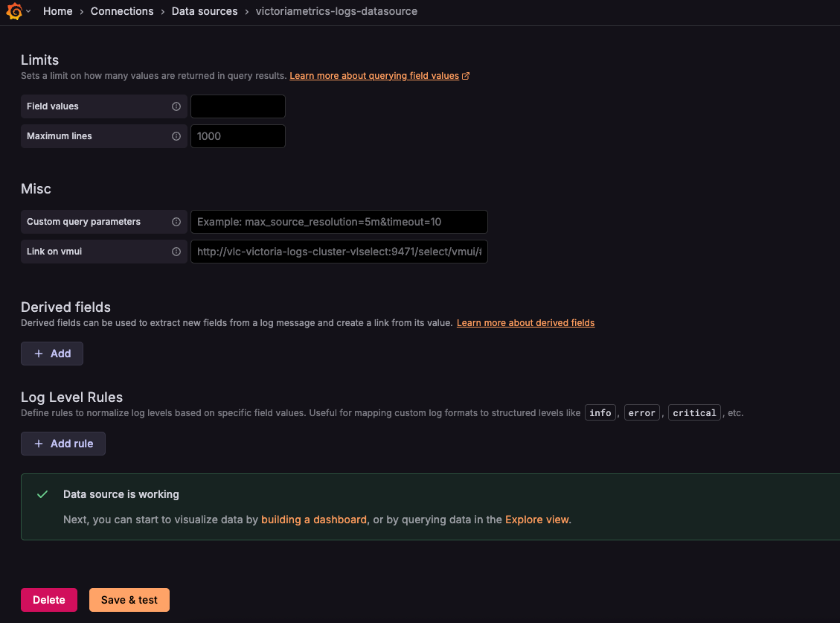Add a new derived field
Image resolution: width=840 pixels, height=623 pixels.
(52, 354)
